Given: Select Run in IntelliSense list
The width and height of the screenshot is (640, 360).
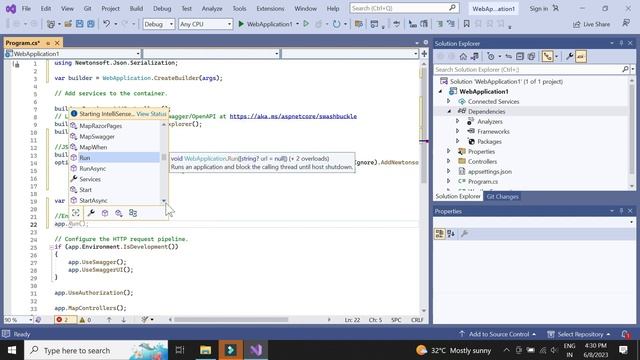Looking at the screenshot, I should (x=114, y=158).
